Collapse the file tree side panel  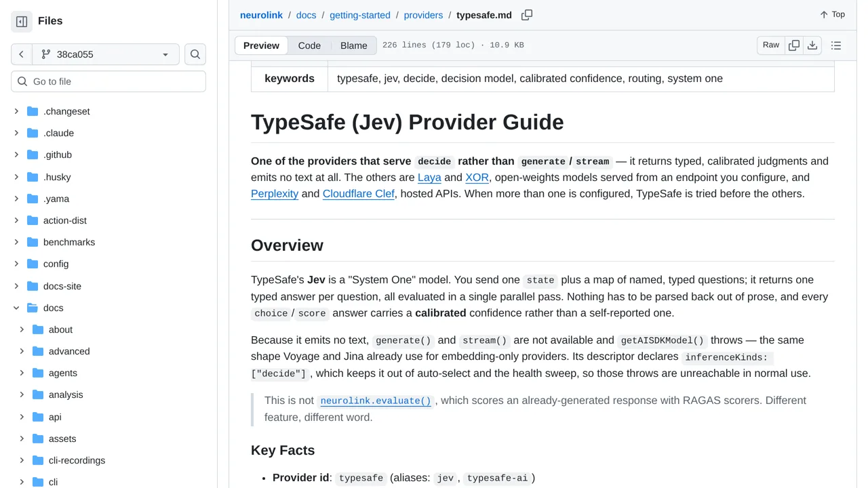pyautogui.click(x=22, y=22)
